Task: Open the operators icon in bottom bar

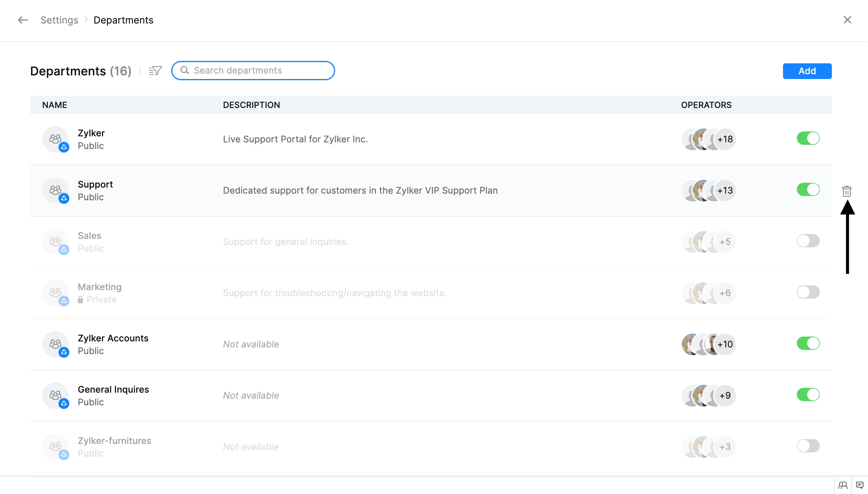Action: click(x=843, y=485)
